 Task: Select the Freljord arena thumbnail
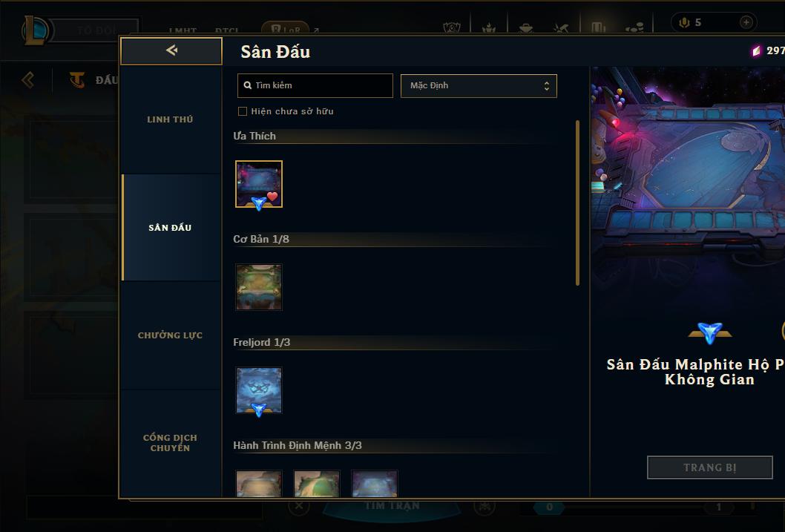point(259,390)
